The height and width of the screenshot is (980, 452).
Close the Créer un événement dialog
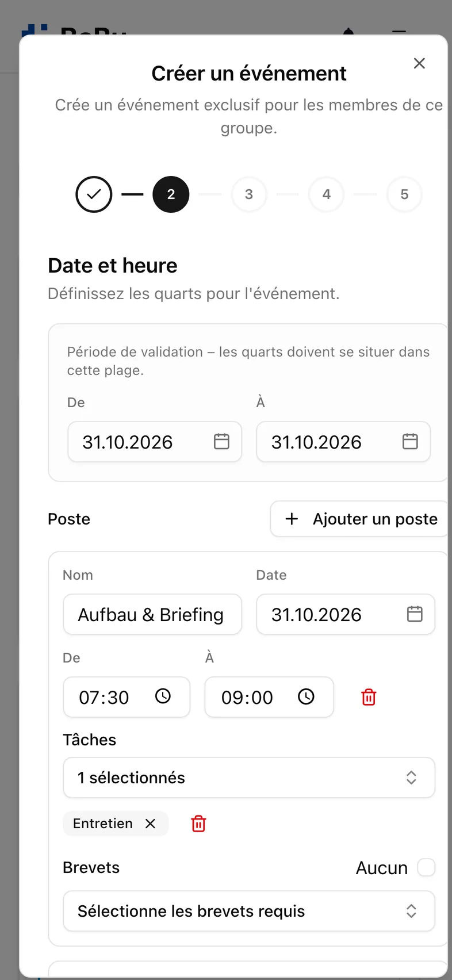coord(419,63)
